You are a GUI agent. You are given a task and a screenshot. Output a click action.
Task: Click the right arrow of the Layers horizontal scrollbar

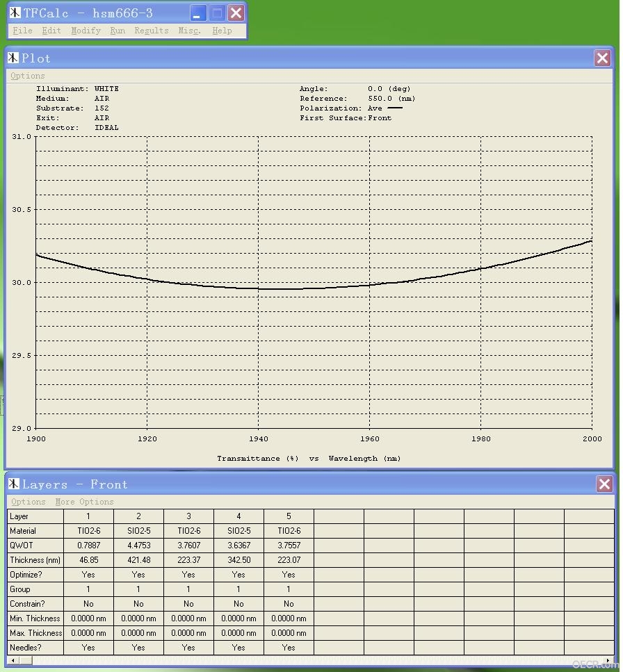(608, 660)
